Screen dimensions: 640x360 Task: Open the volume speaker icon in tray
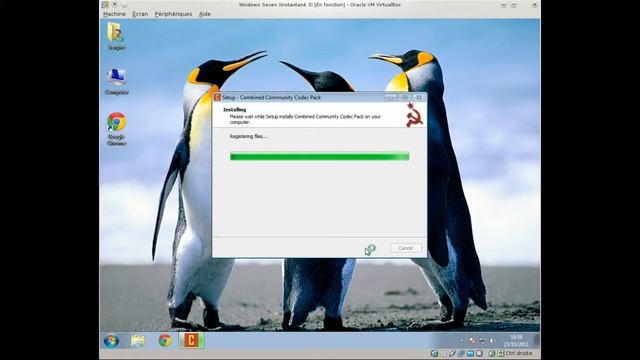coord(492,340)
